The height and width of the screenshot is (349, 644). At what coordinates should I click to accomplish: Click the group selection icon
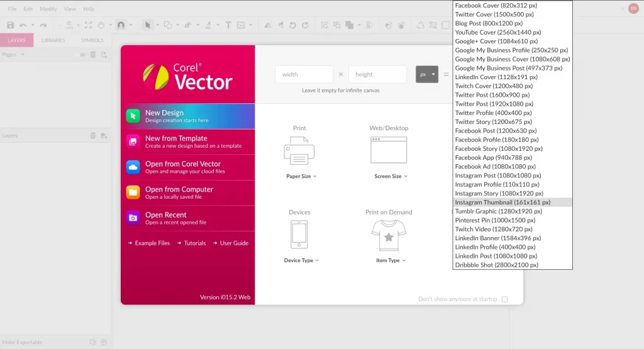[x=325, y=25]
